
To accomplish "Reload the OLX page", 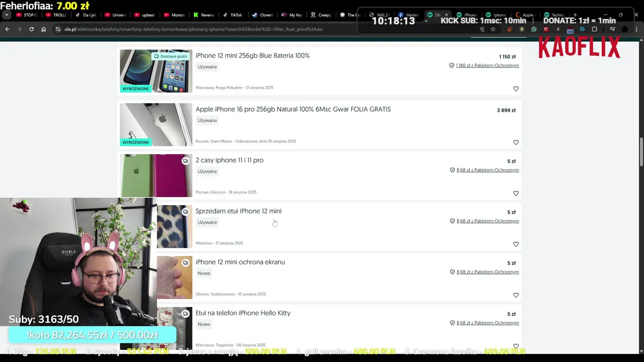I will click(31, 29).
